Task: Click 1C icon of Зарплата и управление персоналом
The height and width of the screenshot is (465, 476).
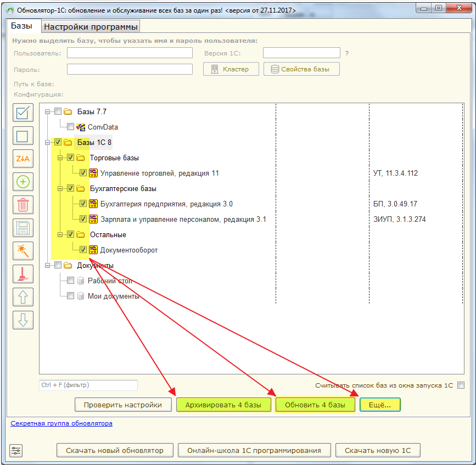Action: (93, 219)
